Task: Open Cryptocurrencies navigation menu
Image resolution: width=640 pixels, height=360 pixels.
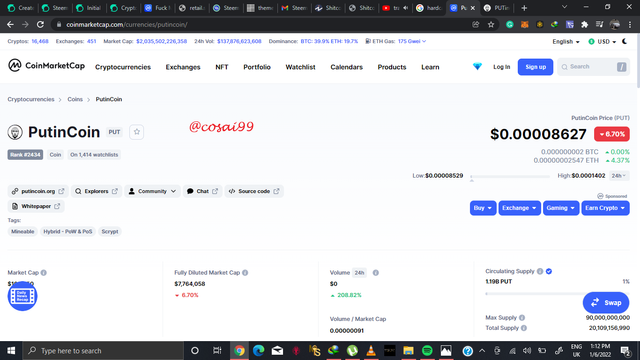Action: 123,67
